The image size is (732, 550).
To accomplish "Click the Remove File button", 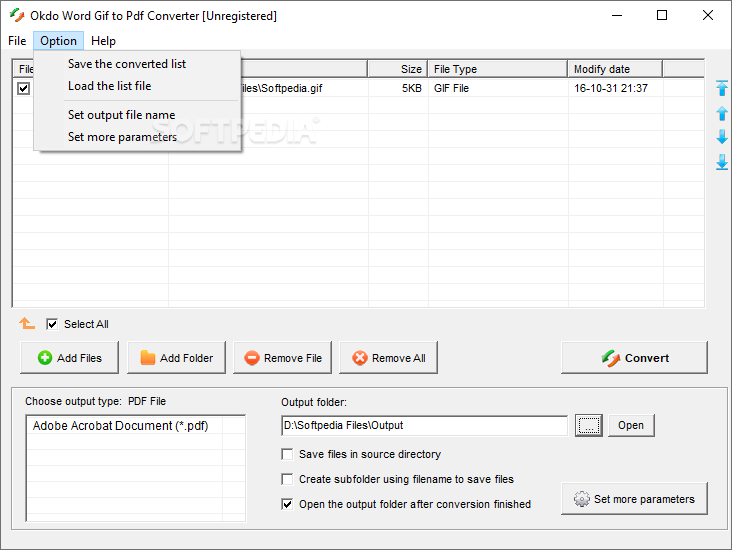I will 282,358.
